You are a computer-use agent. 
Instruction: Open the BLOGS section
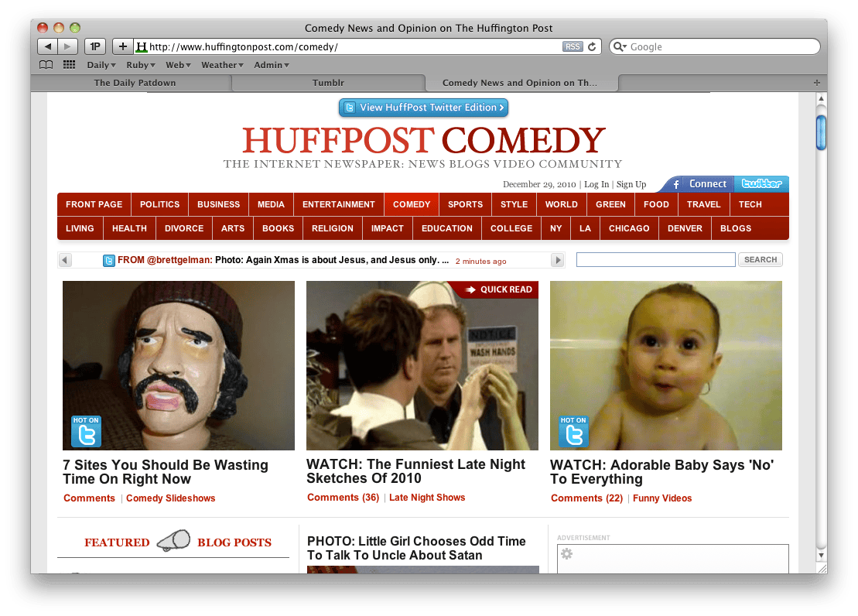click(x=736, y=228)
